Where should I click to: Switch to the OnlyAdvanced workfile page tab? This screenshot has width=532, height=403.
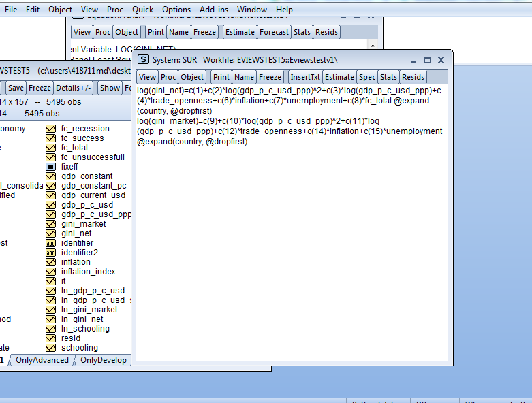click(x=42, y=360)
